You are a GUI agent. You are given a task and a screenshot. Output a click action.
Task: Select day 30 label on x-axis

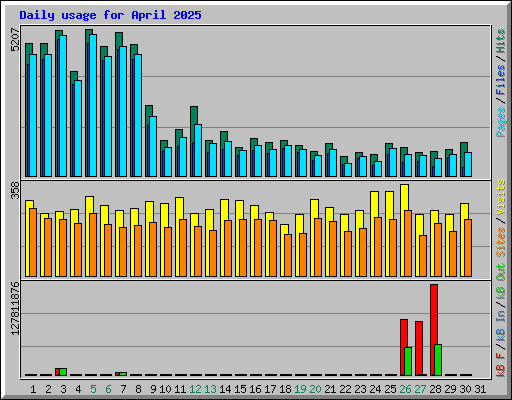coord(465,389)
